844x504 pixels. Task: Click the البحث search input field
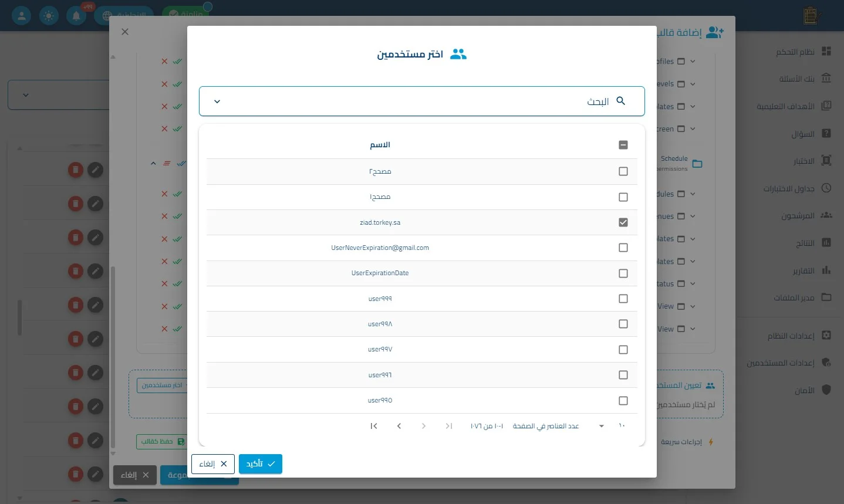(x=421, y=102)
